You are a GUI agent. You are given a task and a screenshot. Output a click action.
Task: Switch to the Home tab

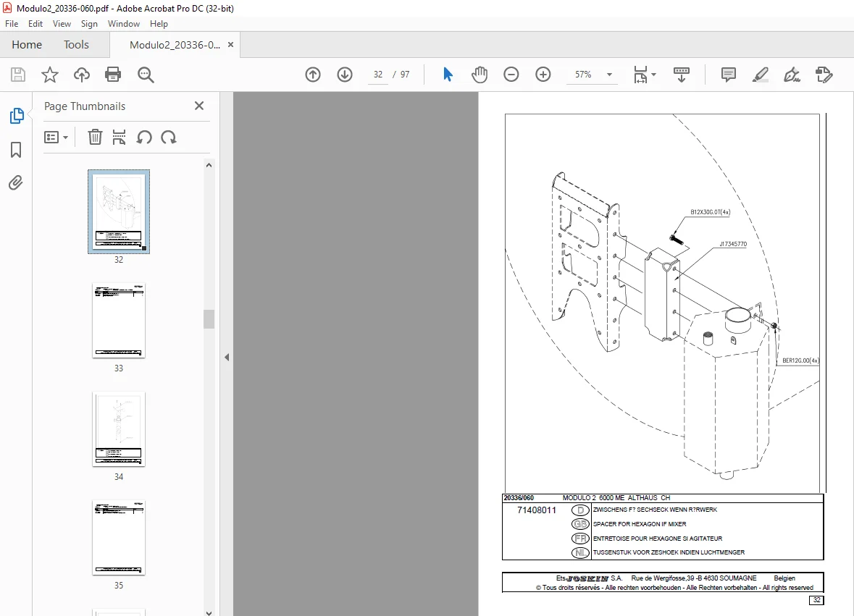point(27,45)
